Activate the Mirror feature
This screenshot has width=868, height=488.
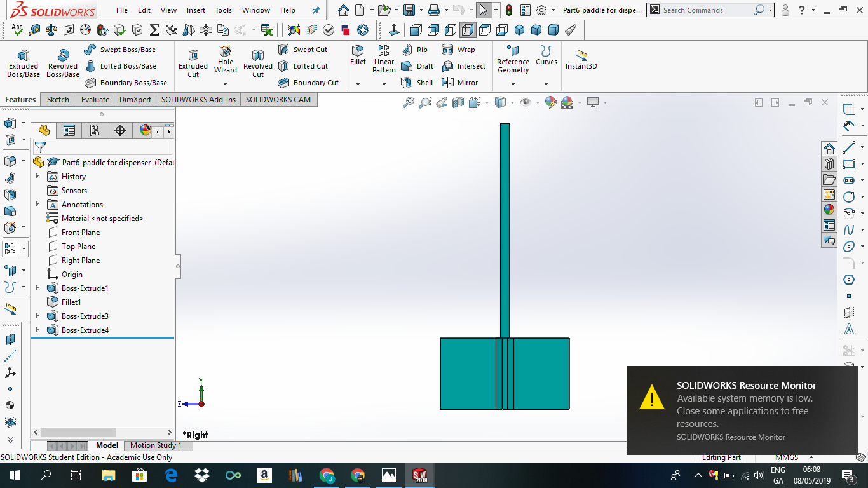(459, 83)
